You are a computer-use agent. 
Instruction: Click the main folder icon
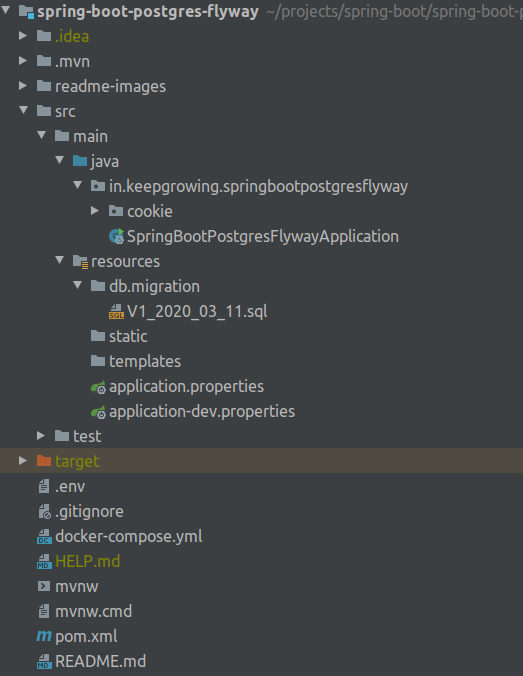(x=62, y=136)
